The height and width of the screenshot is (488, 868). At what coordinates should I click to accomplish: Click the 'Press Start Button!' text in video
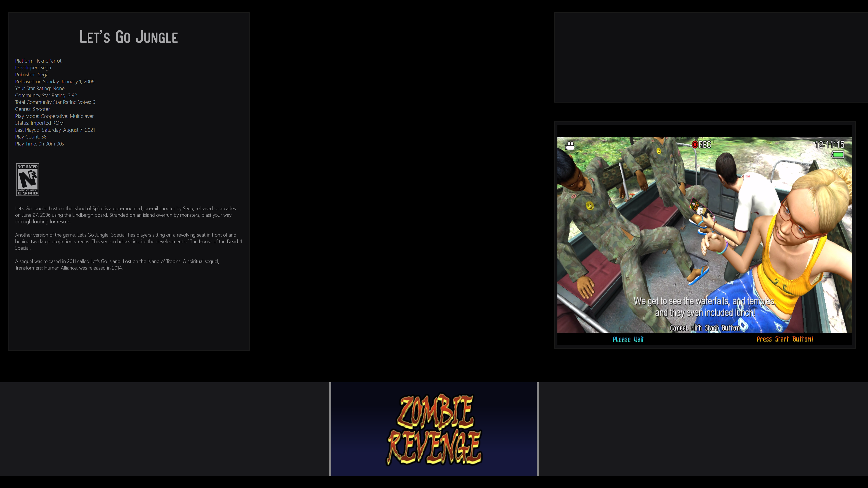[x=785, y=339]
